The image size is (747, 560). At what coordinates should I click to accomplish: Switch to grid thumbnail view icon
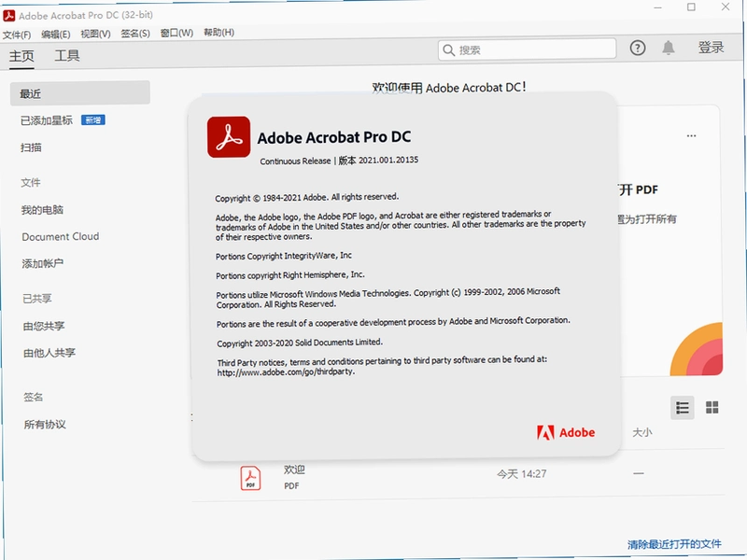[712, 408]
